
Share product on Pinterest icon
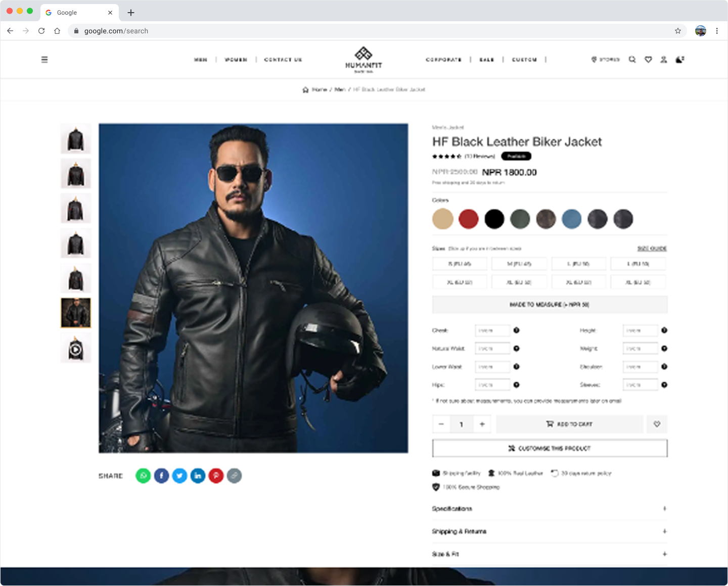tap(216, 476)
